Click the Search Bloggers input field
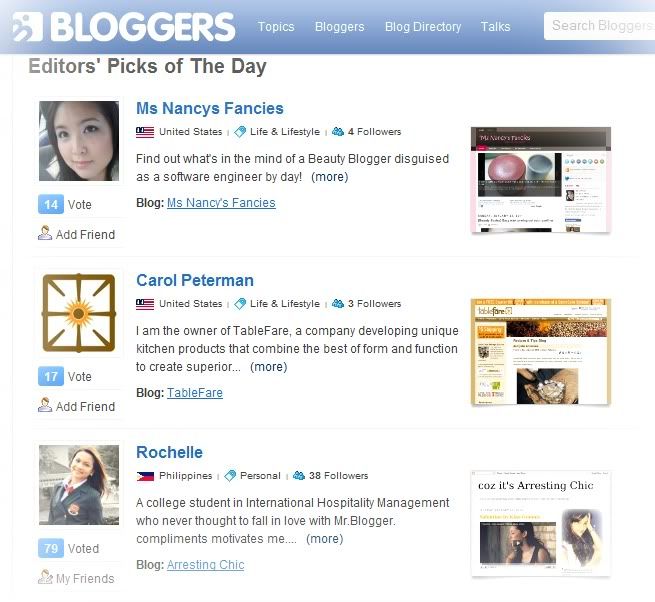Screen dimensions: 655x602 pyautogui.click(x=600, y=26)
